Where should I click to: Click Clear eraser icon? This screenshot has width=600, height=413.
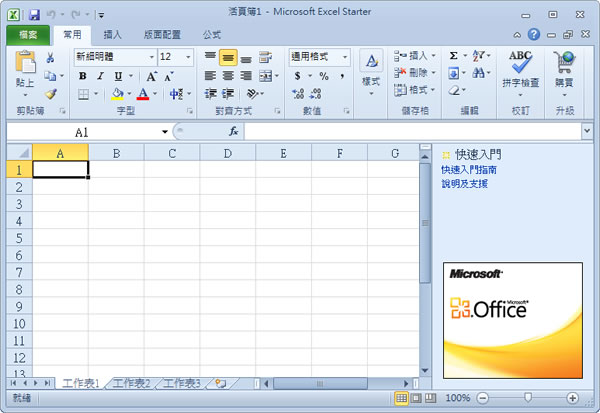454,90
